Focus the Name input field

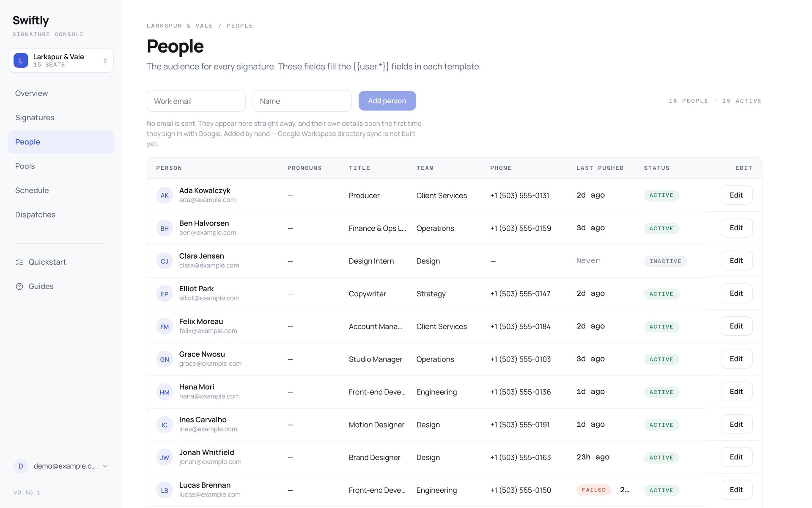click(x=302, y=101)
